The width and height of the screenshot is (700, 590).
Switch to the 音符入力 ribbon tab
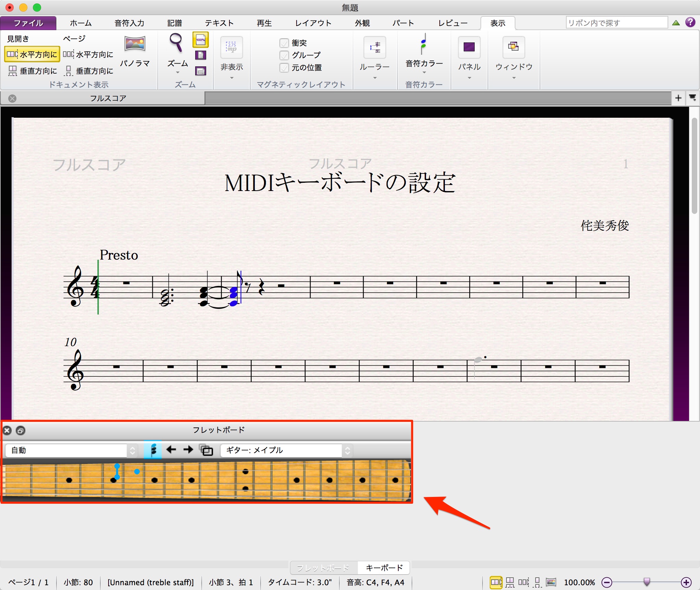[x=129, y=23]
